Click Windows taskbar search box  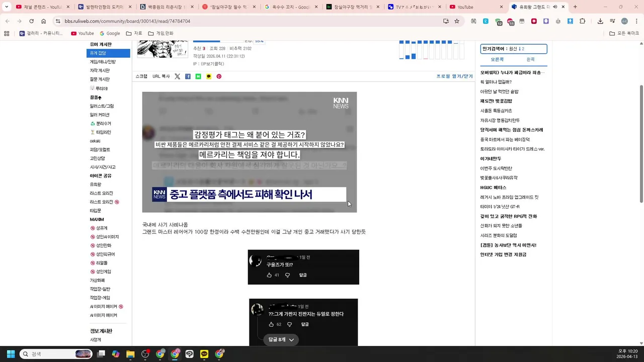tap(56, 354)
